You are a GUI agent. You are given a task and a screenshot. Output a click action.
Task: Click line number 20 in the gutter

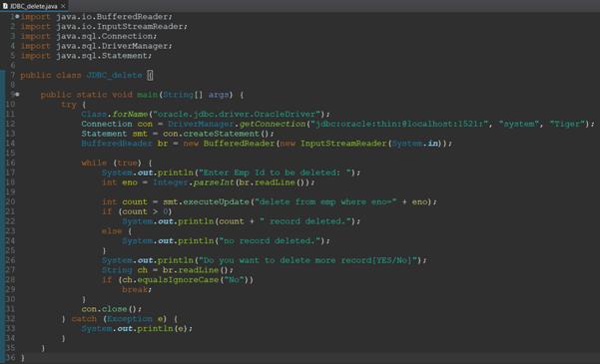click(10, 201)
